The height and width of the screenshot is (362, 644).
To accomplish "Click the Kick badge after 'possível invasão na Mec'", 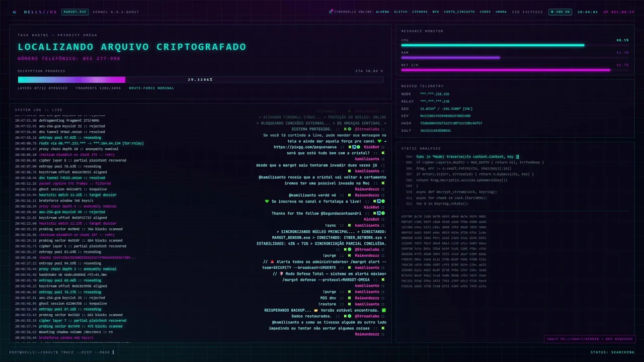I will 383,184.
